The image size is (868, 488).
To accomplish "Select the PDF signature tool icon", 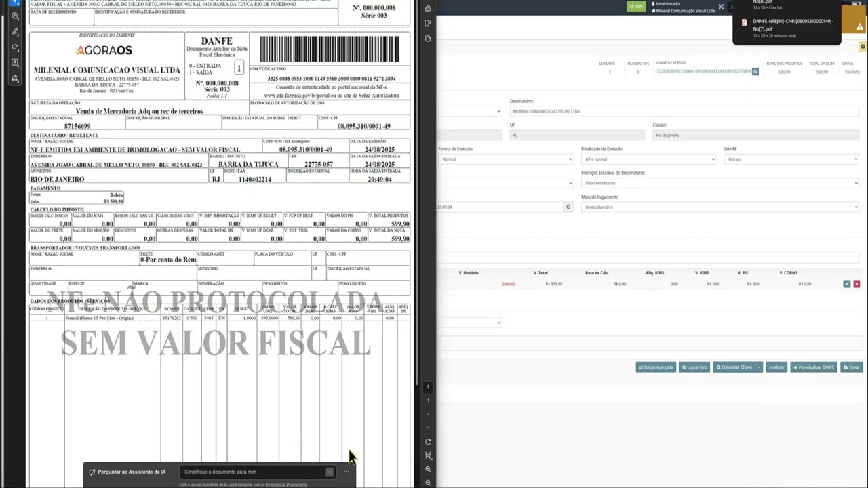I will click(x=15, y=79).
